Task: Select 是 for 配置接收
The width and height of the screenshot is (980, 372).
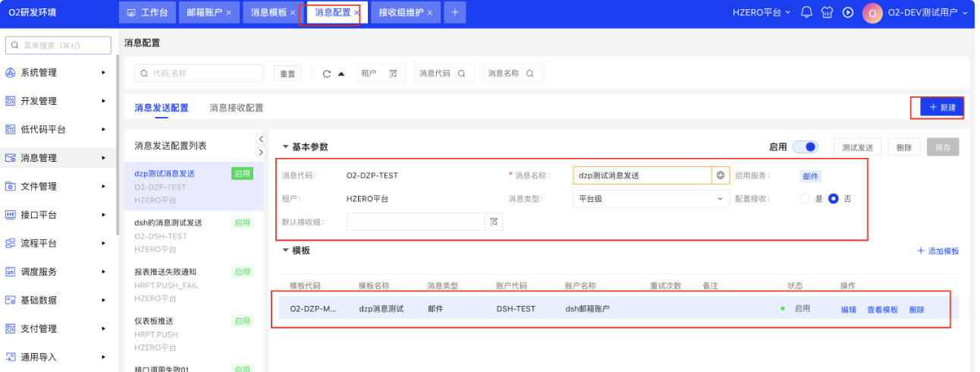Action: 806,199
